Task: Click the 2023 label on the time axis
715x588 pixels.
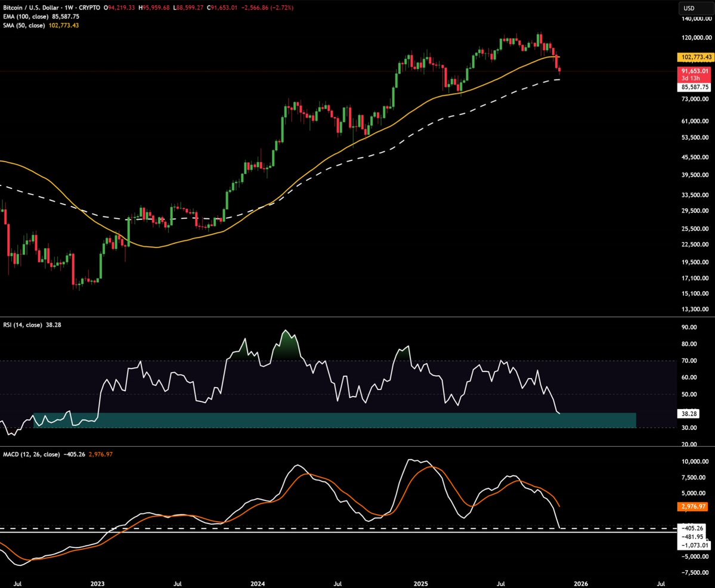Action: pyautogui.click(x=97, y=584)
